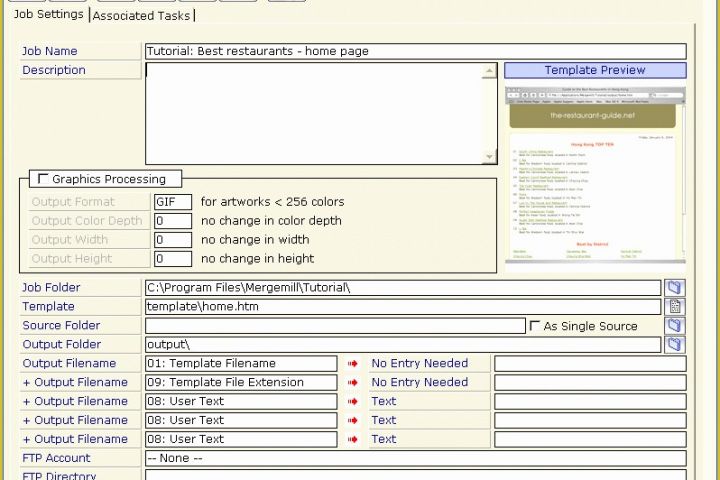Click browse icon beside As Single Source

(675, 326)
